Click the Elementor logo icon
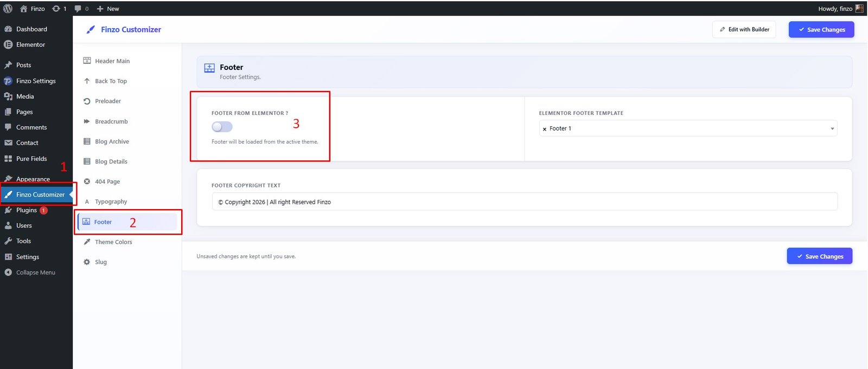This screenshot has height=369, width=868. (x=8, y=45)
